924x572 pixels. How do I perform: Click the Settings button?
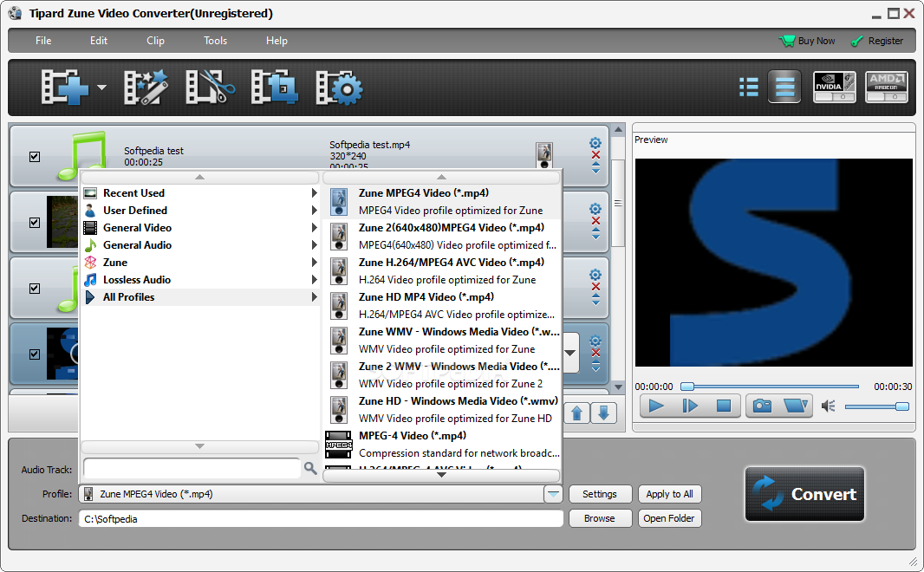600,494
